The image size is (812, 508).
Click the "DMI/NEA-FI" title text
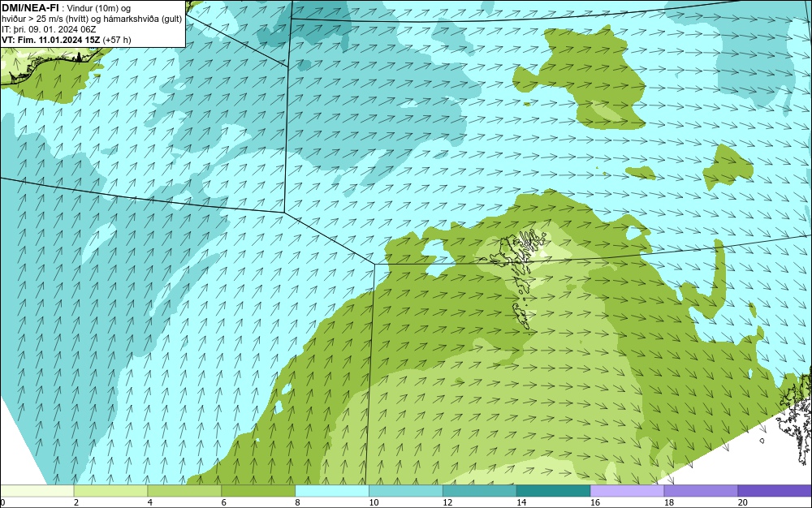[x=30, y=8]
